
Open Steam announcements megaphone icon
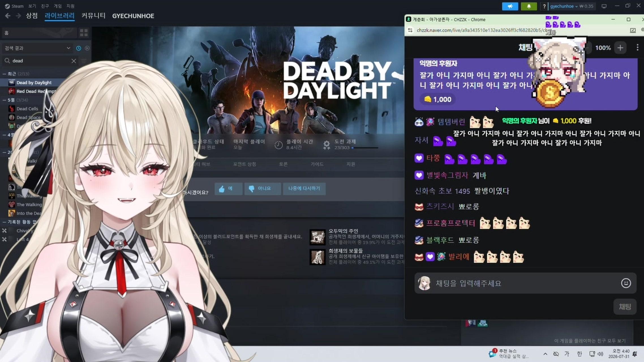pos(510,6)
